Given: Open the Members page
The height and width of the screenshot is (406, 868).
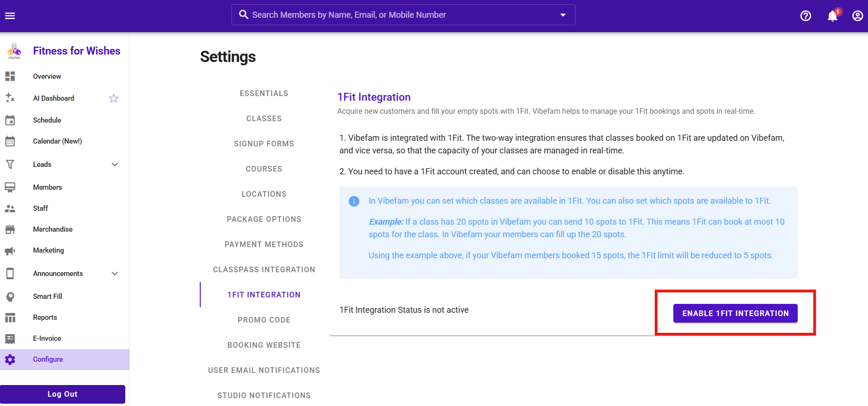Looking at the screenshot, I should pos(47,187).
